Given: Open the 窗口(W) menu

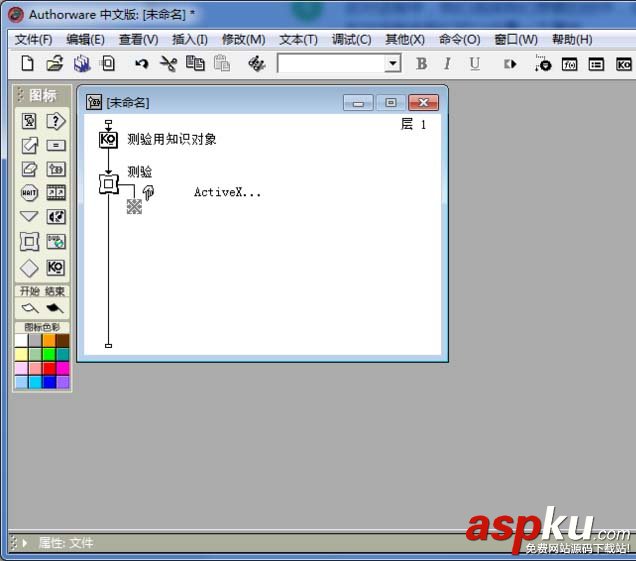Looking at the screenshot, I should tap(516, 40).
